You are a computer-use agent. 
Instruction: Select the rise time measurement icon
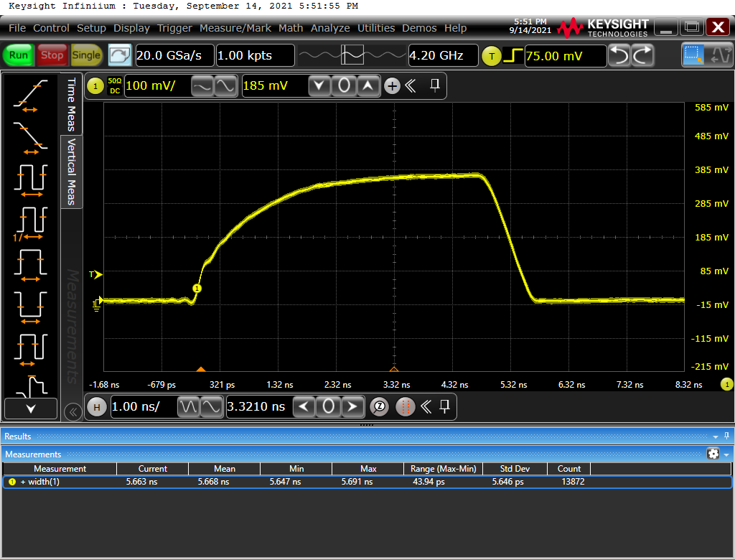pyautogui.click(x=30, y=95)
